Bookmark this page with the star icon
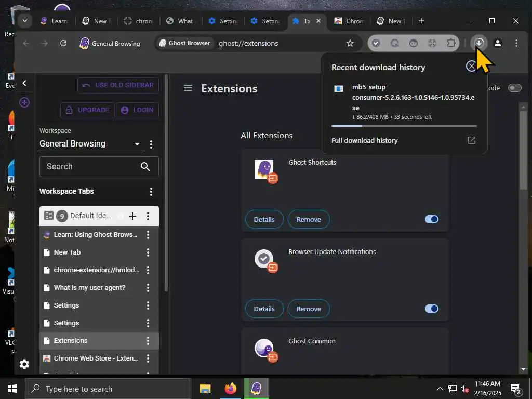532x399 pixels. [350, 43]
